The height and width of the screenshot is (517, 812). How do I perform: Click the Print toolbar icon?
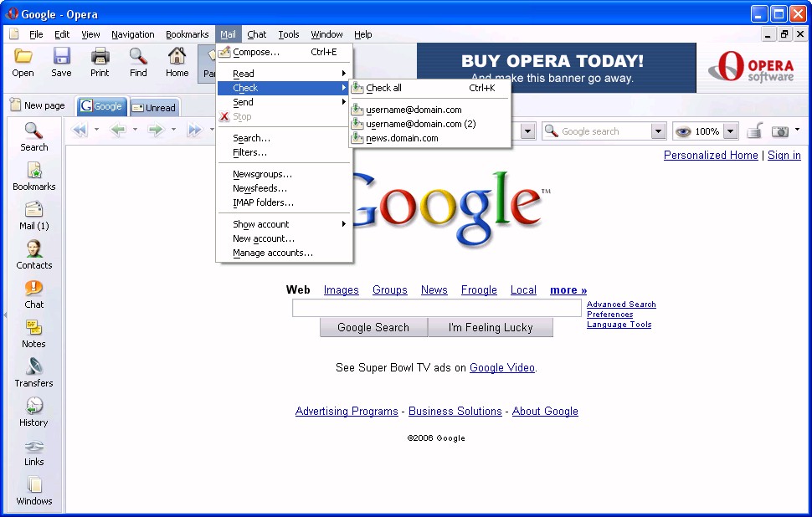click(100, 56)
